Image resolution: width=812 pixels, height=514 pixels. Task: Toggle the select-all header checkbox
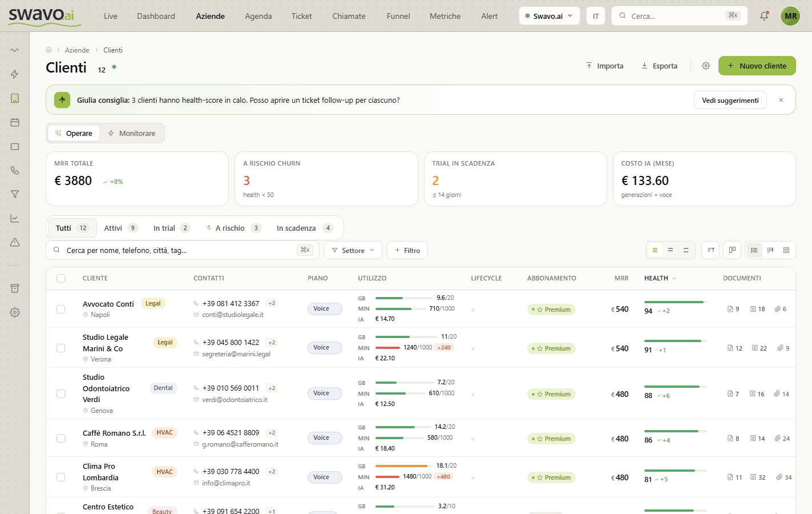(x=61, y=279)
